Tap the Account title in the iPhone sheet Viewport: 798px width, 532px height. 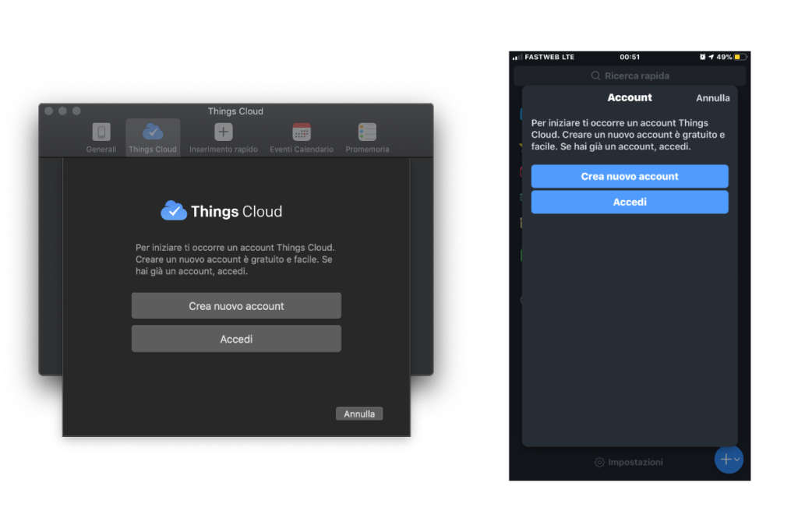630,97
